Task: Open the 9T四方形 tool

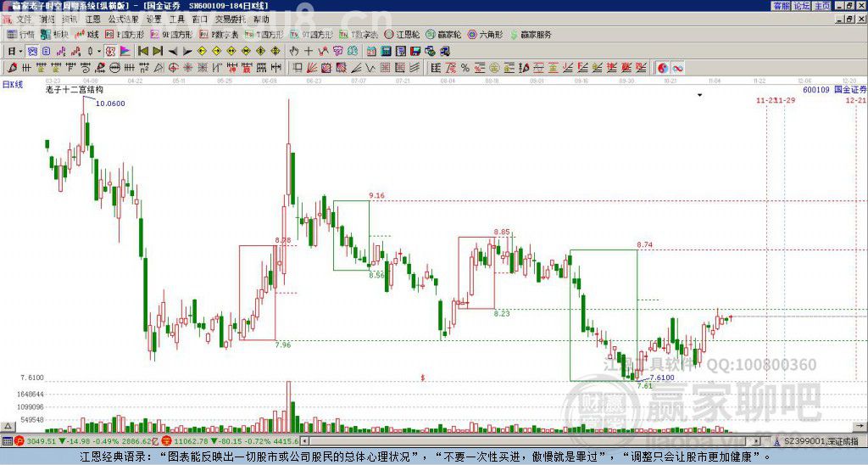Action: coord(312,34)
